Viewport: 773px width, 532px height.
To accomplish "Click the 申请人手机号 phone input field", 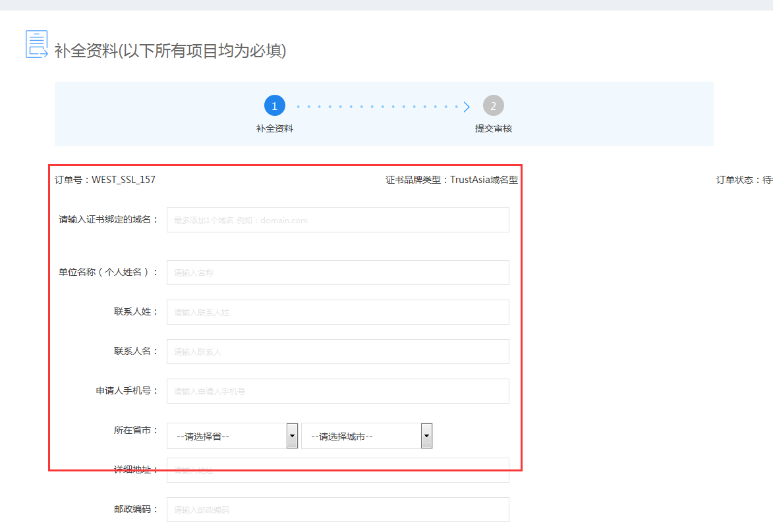I will pos(337,390).
